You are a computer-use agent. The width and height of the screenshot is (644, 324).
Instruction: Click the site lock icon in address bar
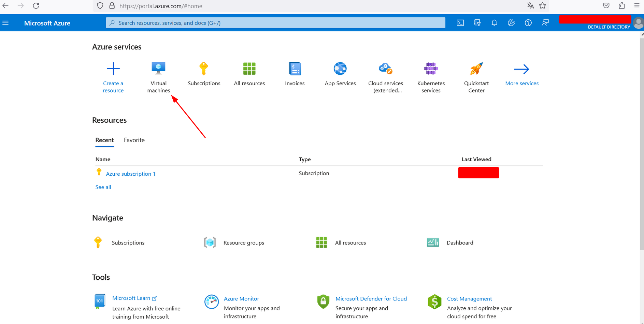click(112, 6)
